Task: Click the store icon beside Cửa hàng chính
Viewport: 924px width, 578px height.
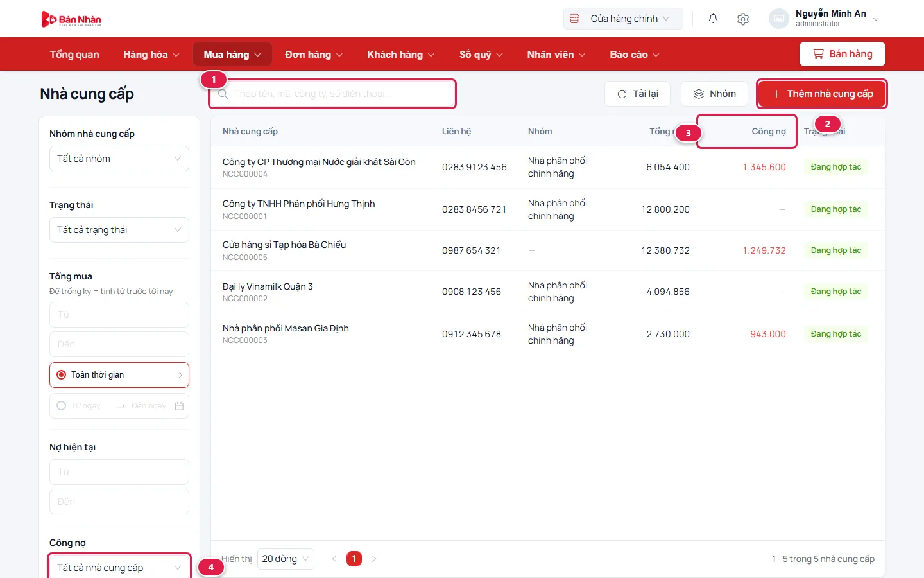Action: coord(575,19)
